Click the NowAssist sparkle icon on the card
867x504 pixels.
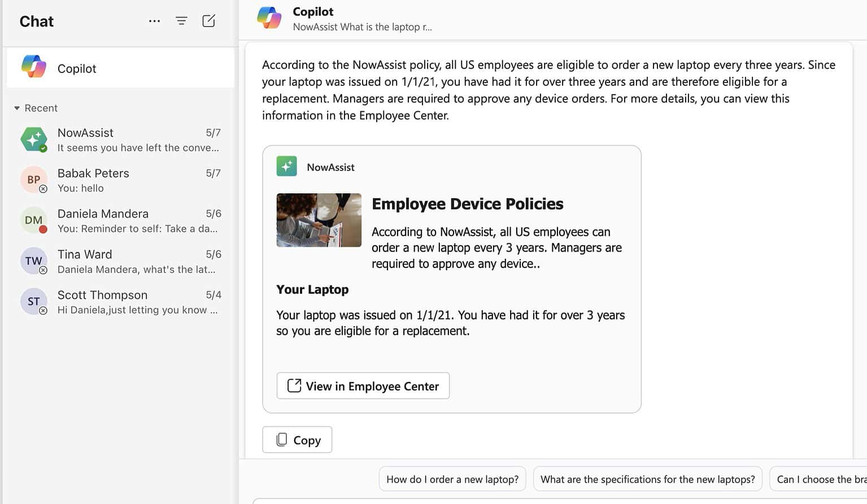point(286,166)
